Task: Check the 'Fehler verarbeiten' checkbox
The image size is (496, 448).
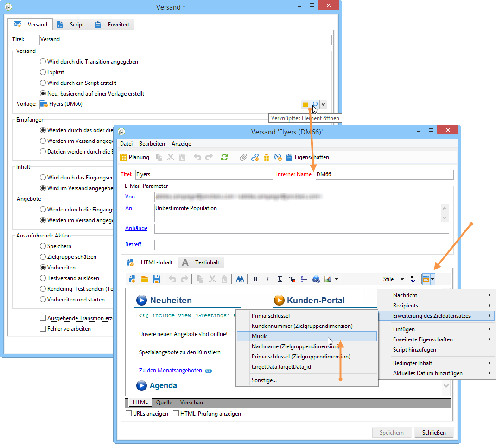Action: 43,329
